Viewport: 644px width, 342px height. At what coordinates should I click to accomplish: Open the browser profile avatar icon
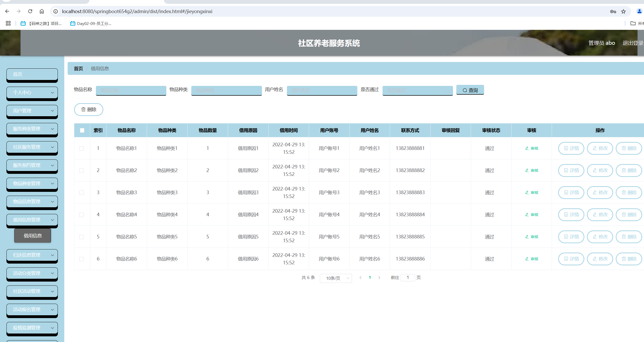pyautogui.click(x=639, y=11)
